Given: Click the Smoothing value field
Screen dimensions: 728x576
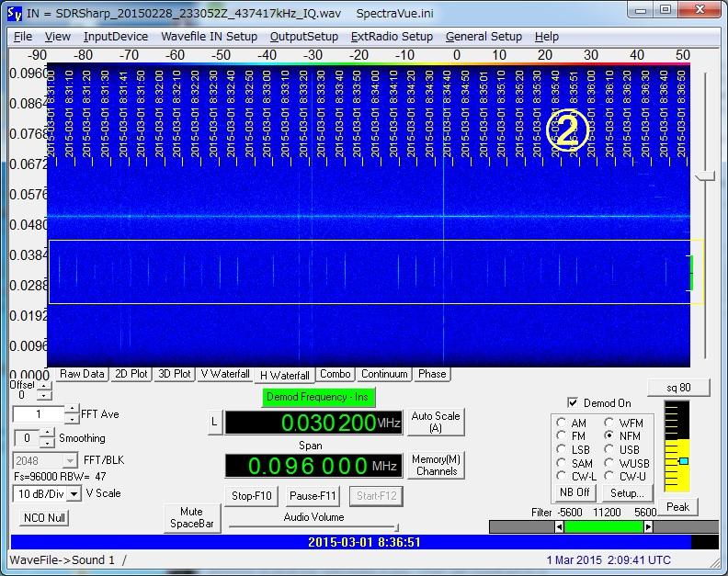Looking at the screenshot, I should point(27,438).
